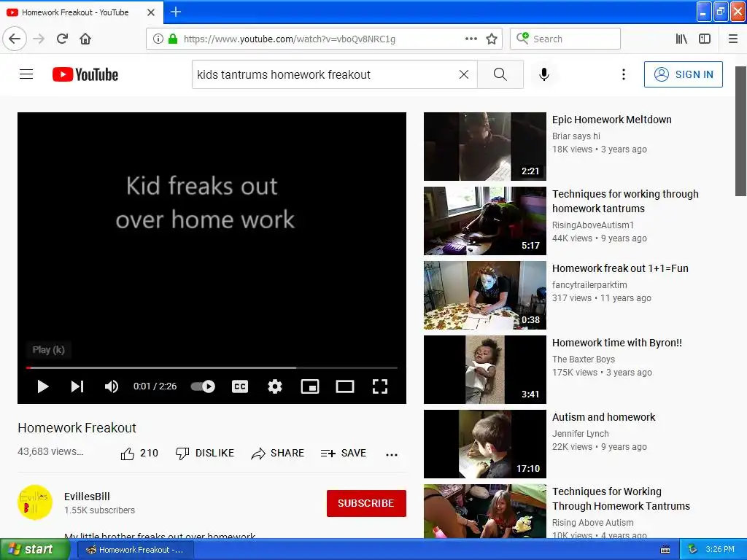Image resolution: width=747 pixels, height=560 pixels.
Task: Subscribe to EvillesBill channel
Action: coord(366,503)
